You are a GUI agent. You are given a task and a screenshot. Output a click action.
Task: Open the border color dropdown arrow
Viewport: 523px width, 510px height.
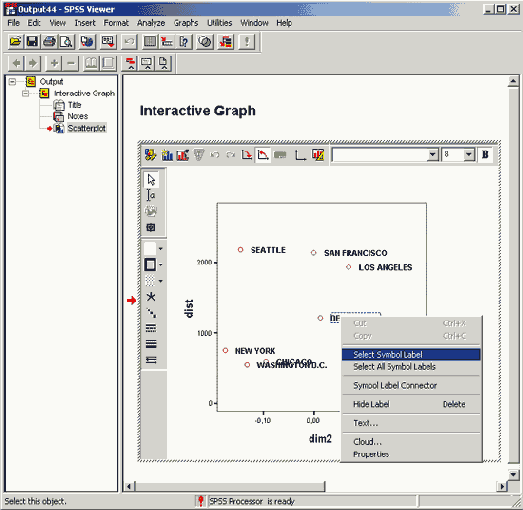pyautogui.click(x=161, y=265)
